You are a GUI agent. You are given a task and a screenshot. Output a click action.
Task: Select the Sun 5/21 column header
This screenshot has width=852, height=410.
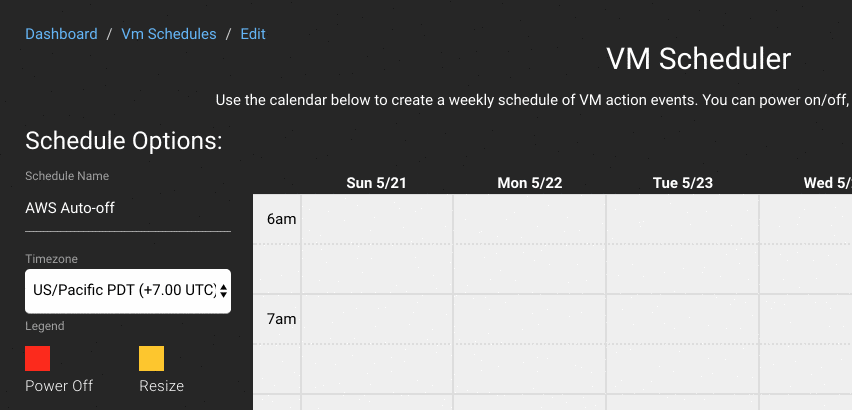pos(376,183)
